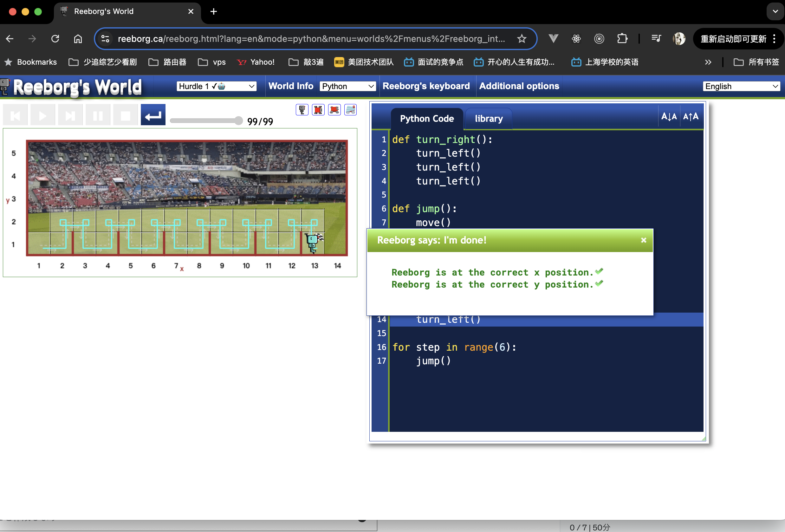Open the 少追综艺少看剧 bookmark folder
Viewport: 785px width, 532px height.
pyautogui.click(x=103, y=62)
